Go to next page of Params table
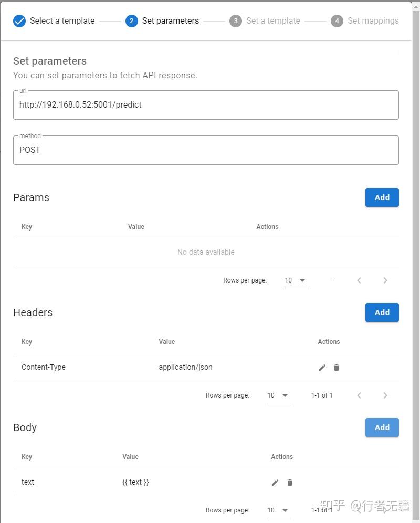420x523 pixels. [x=385, y=280]
